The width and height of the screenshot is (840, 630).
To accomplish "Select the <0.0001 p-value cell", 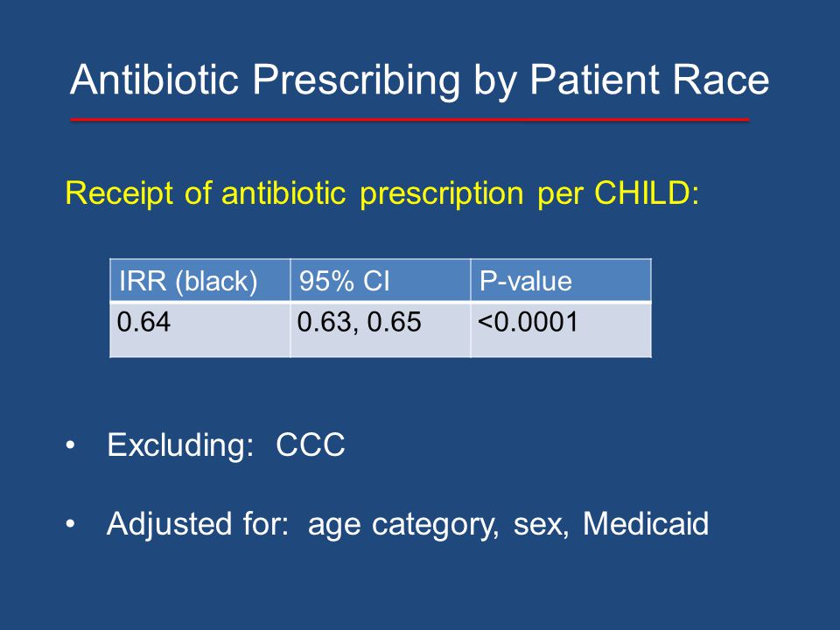I will [x=561, y=330].
